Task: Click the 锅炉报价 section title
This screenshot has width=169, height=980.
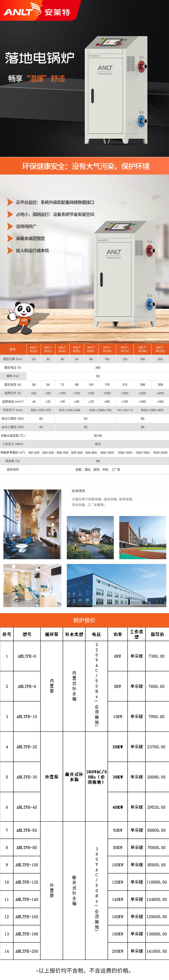Action: (85, 620)
